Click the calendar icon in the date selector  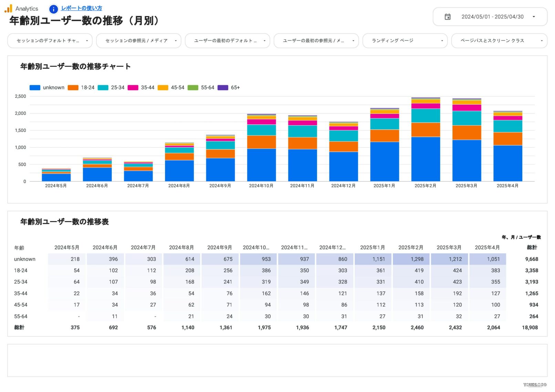(448, 16)
